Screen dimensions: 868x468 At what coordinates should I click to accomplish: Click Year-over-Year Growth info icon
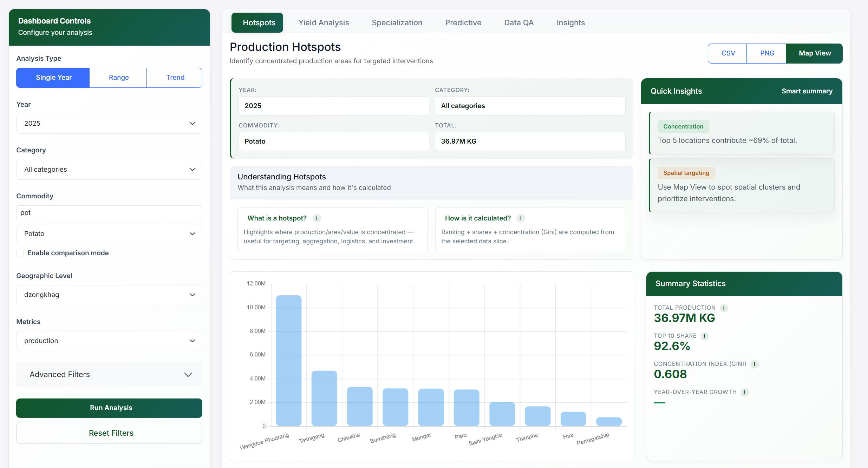point(744,392)
